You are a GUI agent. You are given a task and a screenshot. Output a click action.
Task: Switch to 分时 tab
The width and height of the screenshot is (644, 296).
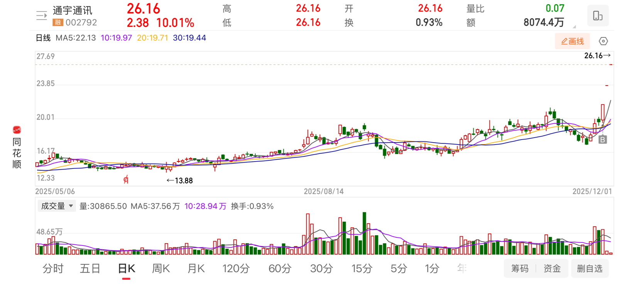pyautogui.click(x=53, y=269)
